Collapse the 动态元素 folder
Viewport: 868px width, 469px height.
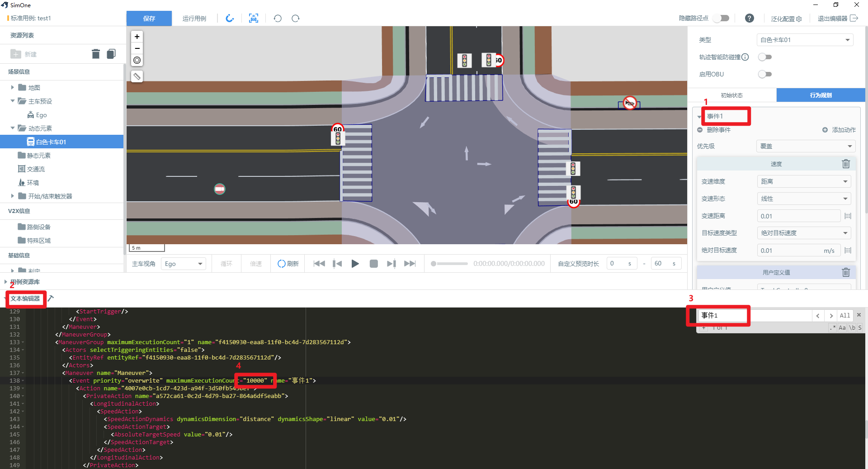tap(13, 128)
